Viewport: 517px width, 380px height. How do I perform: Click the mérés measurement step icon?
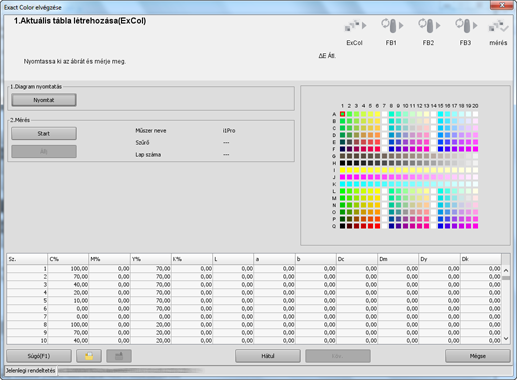pyautogui.click(x=498, y=26)
